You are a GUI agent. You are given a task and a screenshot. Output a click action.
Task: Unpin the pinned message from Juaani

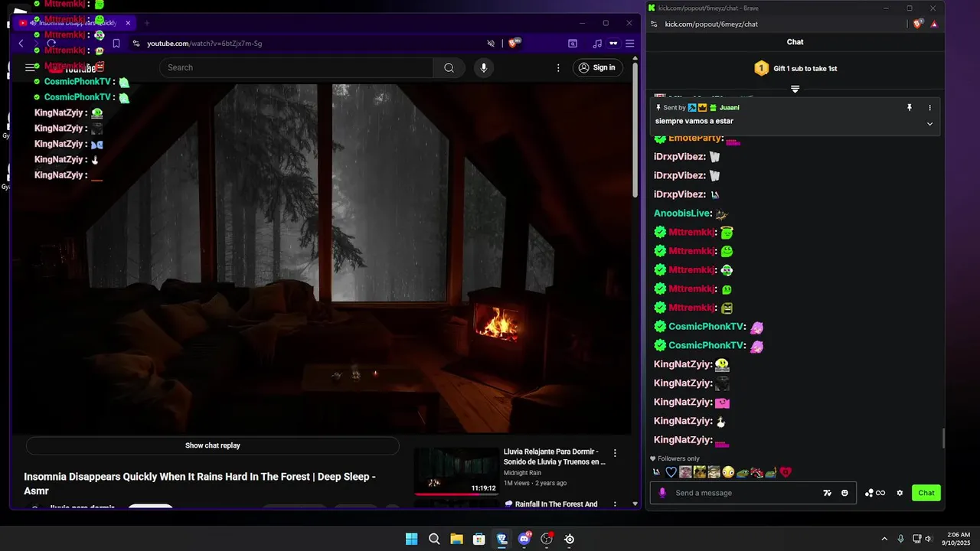910,108
